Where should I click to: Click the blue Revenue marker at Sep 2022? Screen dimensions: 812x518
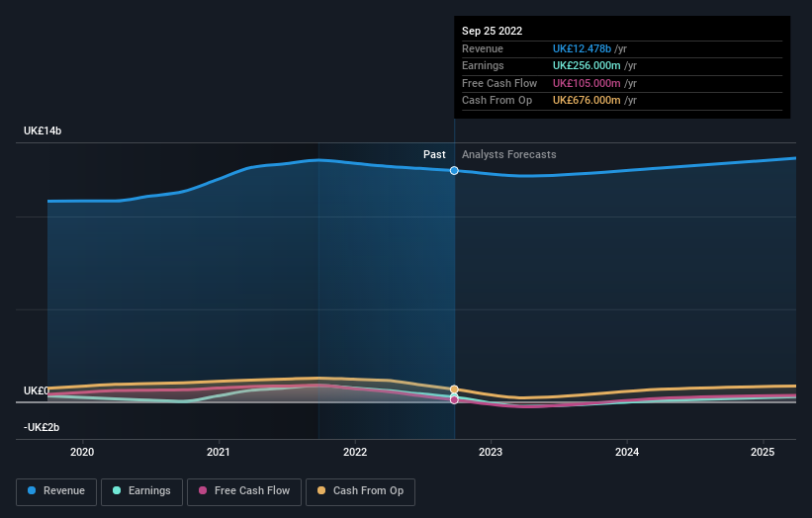click(454, 171)
